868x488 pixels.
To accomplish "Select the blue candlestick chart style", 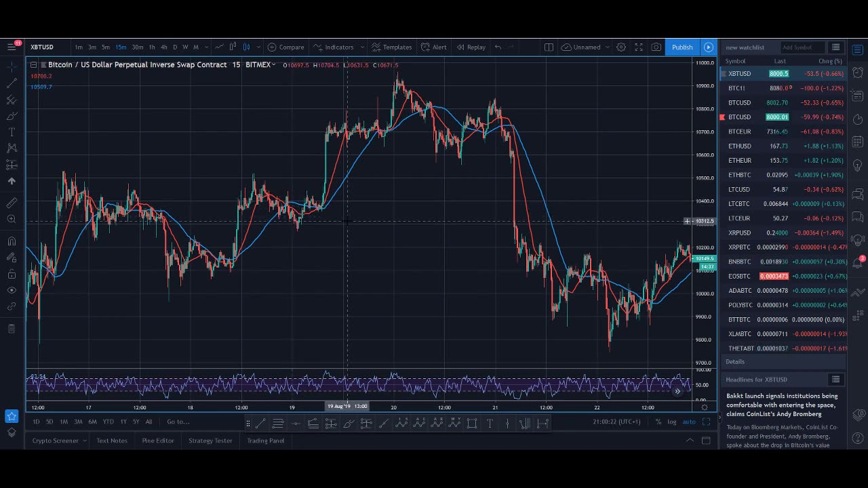I will click(247, 47).
